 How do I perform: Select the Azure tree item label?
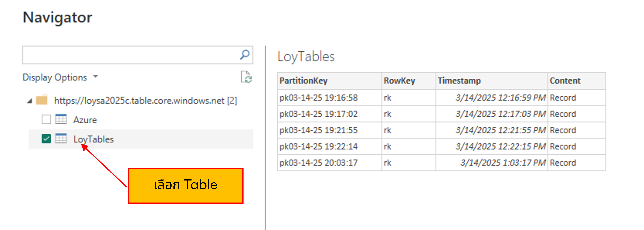click(85, 120)
